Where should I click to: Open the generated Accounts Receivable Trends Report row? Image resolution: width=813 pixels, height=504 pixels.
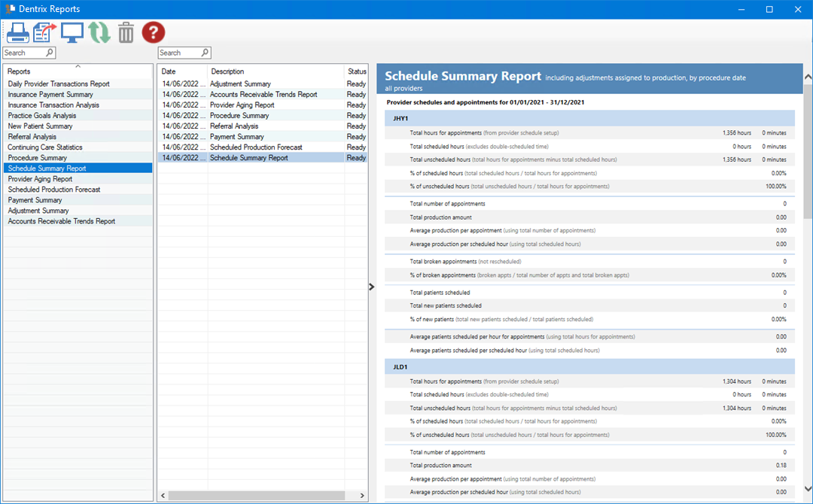263,94
